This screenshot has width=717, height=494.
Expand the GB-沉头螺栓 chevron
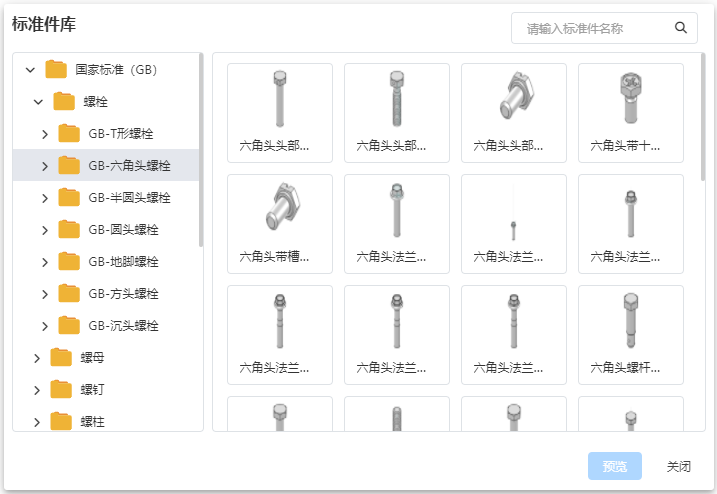pyautogui.click(x=44, y=326)
